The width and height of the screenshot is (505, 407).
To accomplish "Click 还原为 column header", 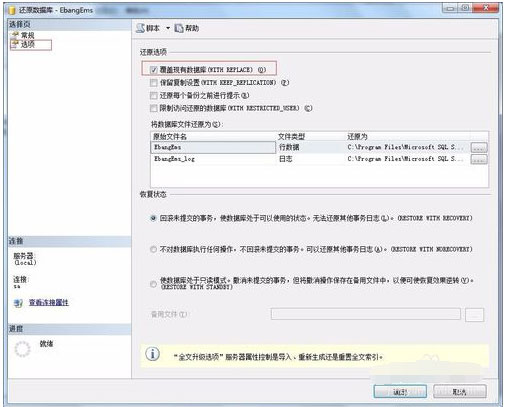I will click(357, 136).
